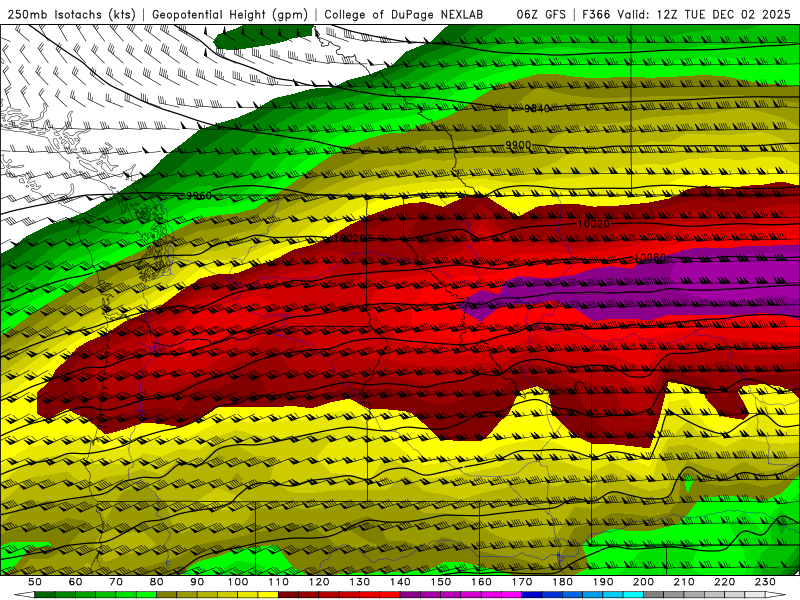Image resolution: width=800 pixels, height=600 pixels.
Task: Click the 80 label on the color scale
Action: [x=157, y=582]
